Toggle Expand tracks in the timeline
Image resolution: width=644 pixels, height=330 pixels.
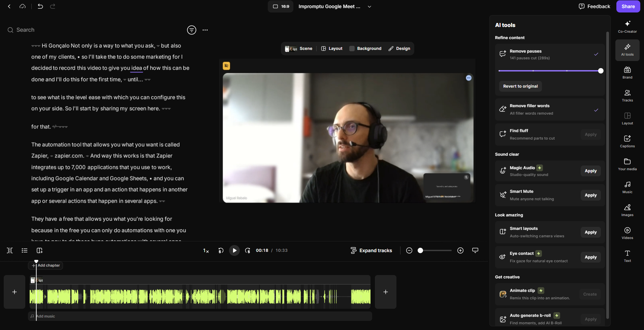[x=371, y=250]
